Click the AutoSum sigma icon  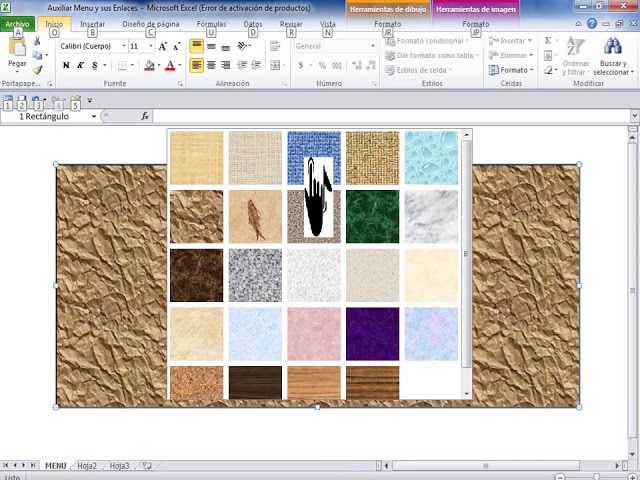coord(548,40)
